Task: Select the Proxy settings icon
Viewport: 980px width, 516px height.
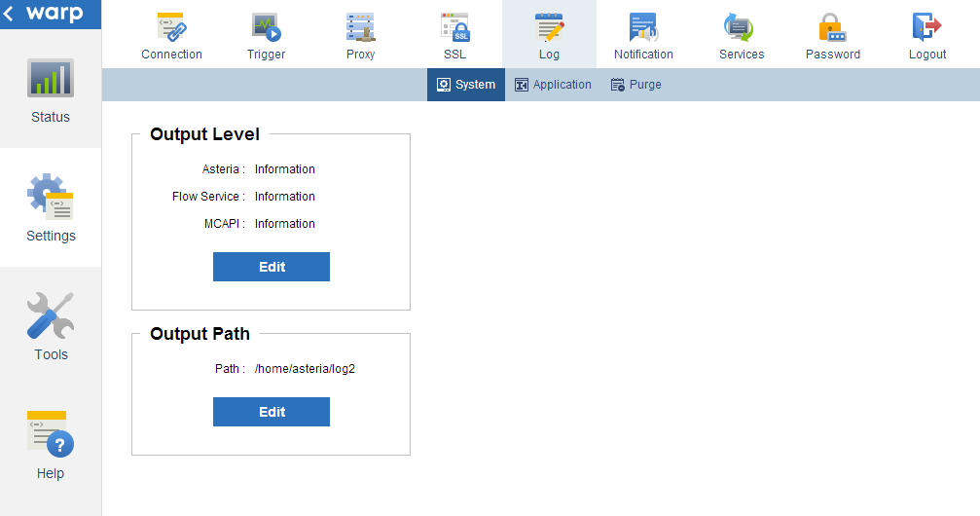Action: coord(361,27)
